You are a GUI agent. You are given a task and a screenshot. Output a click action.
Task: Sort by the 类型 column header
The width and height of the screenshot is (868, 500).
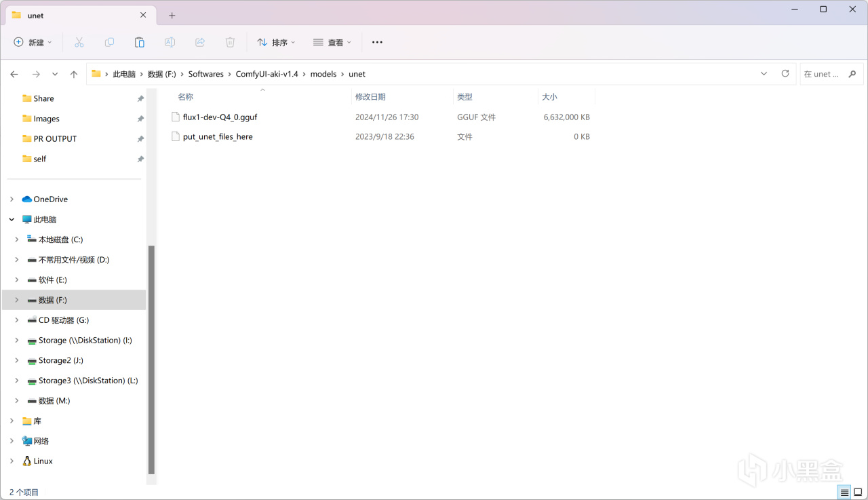(x=496, y=97)
